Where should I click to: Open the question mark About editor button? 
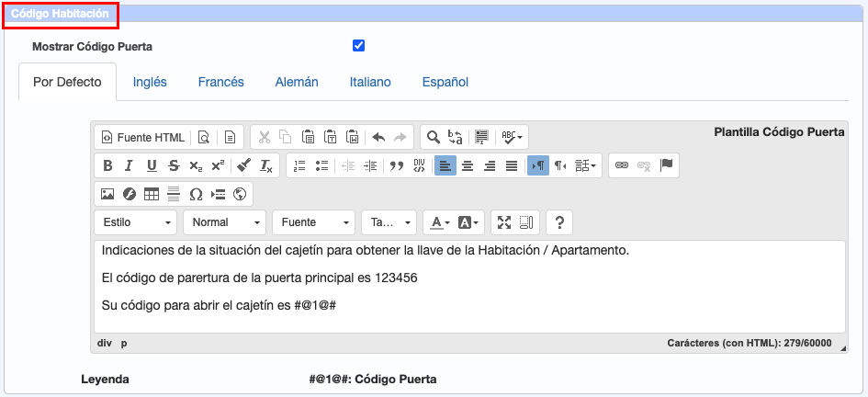[559, 222]
